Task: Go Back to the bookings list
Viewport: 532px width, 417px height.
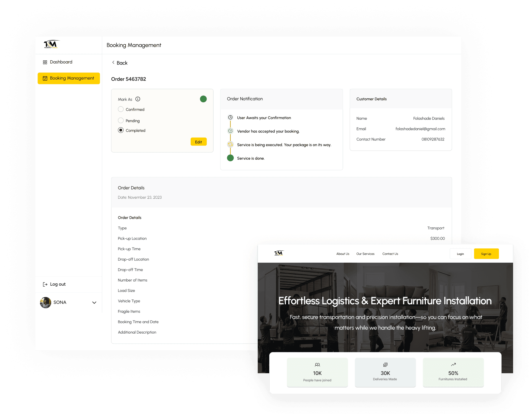Action: click(120, 63)
